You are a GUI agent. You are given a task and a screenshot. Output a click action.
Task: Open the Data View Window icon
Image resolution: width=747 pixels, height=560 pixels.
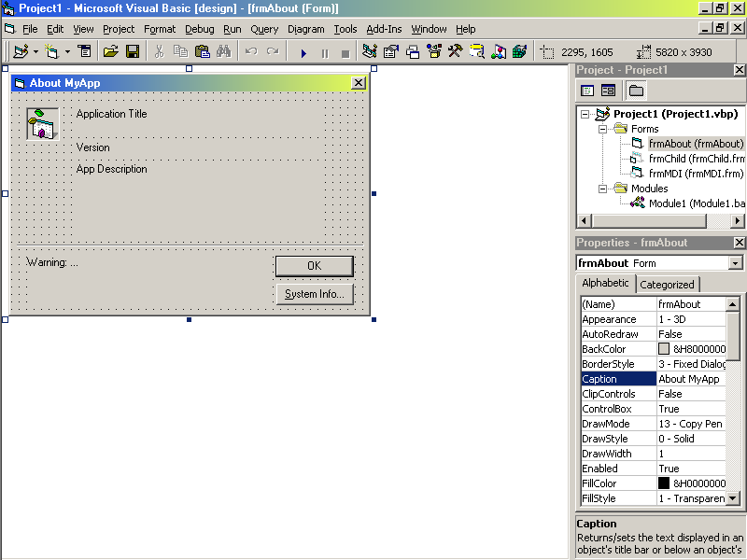point(477,51)
